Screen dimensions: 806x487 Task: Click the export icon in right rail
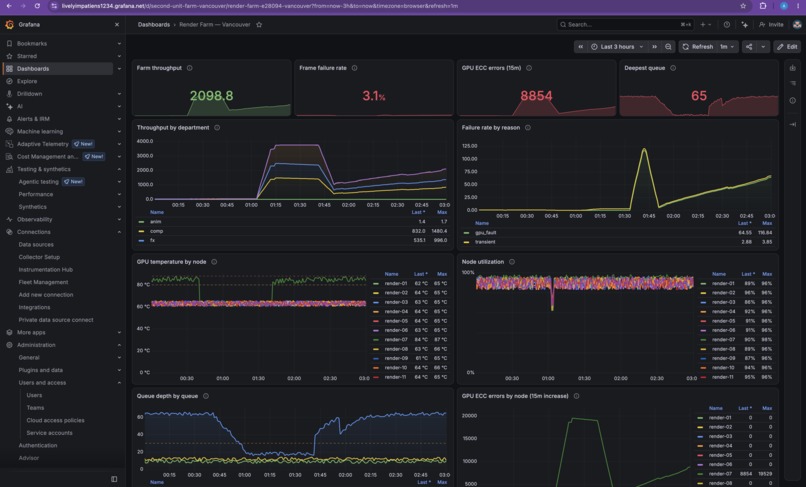click(x=793, y=68)
